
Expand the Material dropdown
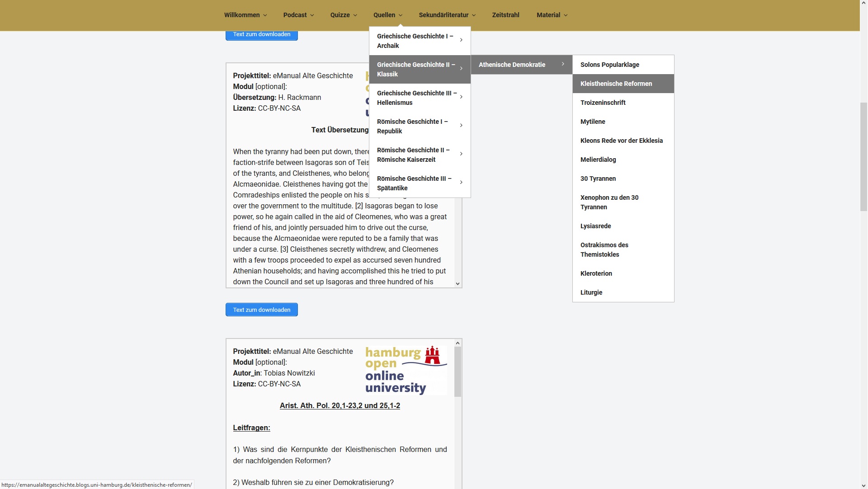coord(551,15)
